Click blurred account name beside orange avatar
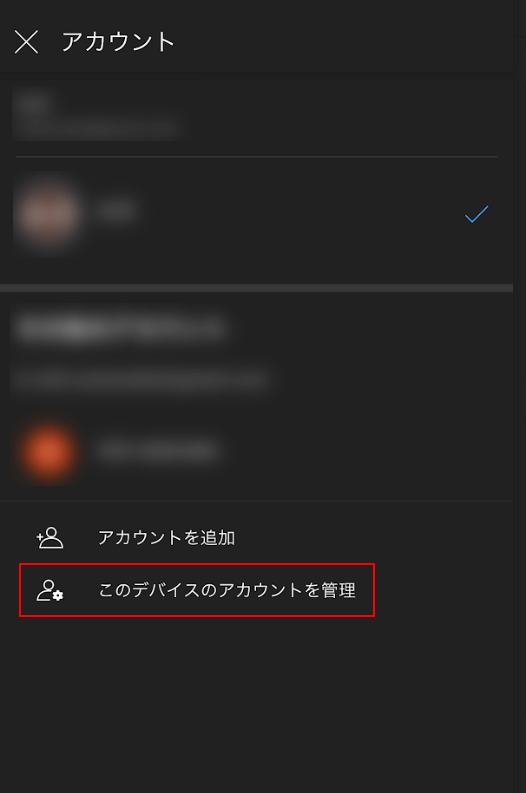This screenshot has width=526, height=793. (x=157, y=451)
